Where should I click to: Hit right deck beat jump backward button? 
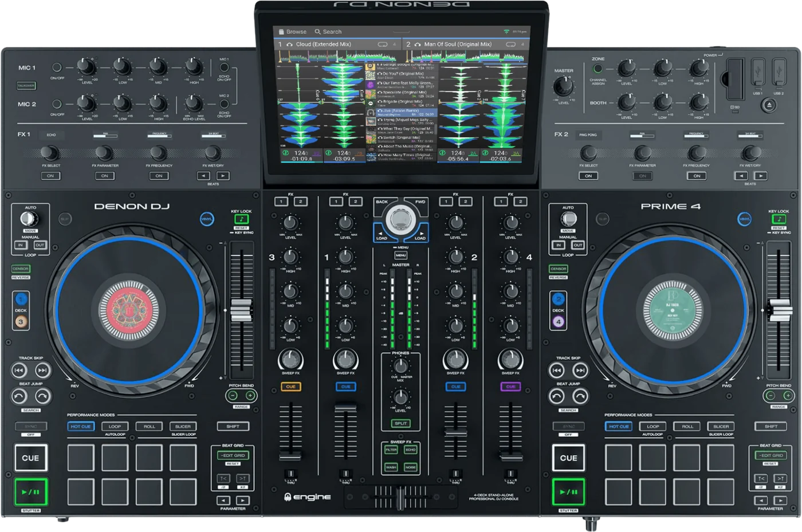click(557, 396)
